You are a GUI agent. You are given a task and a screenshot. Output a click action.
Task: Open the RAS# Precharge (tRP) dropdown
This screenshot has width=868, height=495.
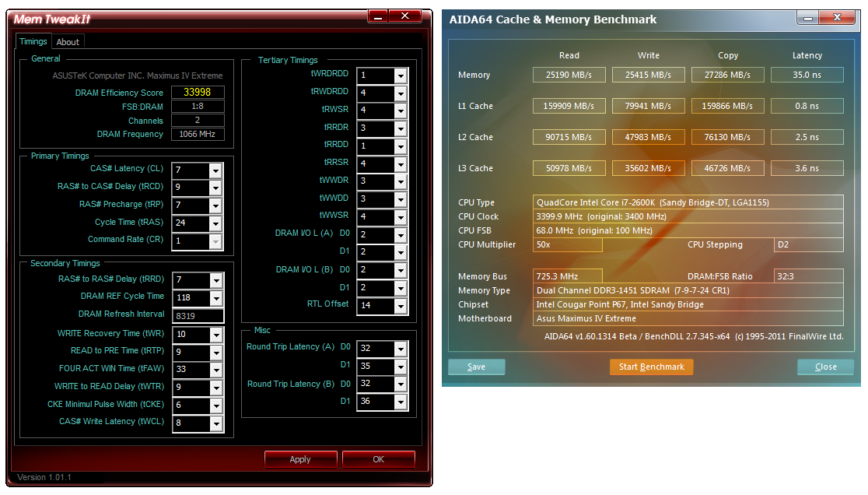click(215, 206)
